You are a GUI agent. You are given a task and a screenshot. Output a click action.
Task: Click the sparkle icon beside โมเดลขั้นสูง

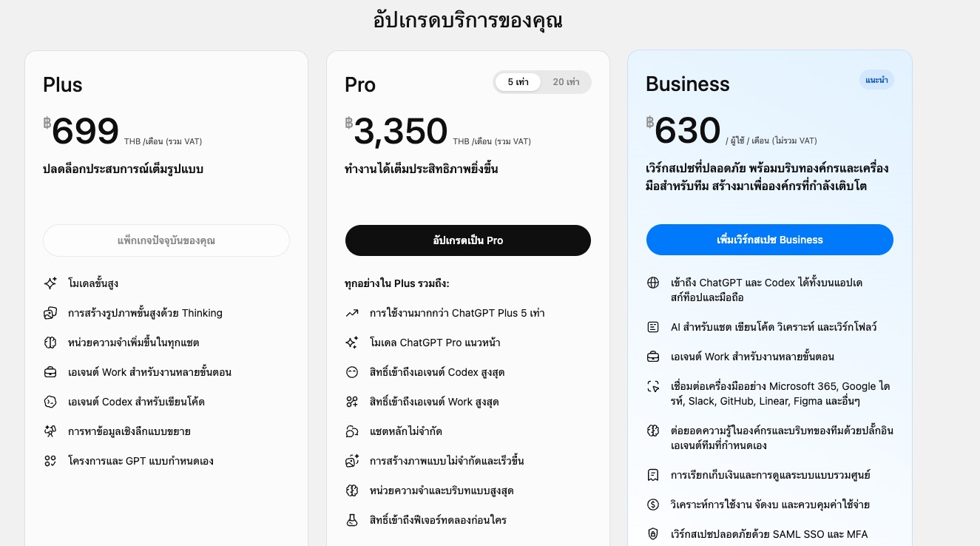tap(50, 283)
